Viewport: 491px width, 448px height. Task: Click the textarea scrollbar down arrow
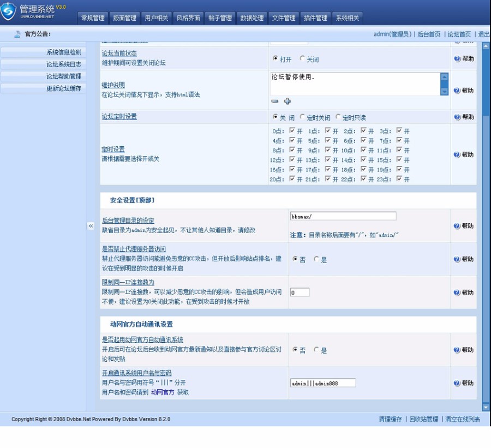tap(444, 91)
